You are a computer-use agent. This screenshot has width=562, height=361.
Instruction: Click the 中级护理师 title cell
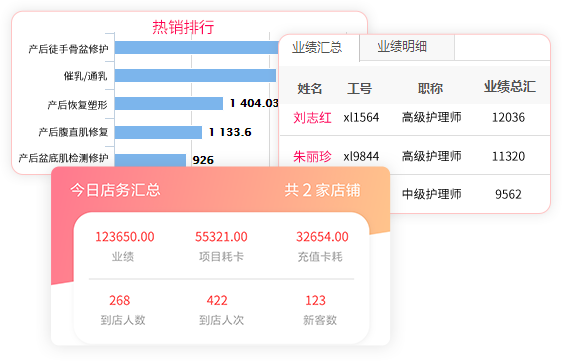click(x=432, y=194)
